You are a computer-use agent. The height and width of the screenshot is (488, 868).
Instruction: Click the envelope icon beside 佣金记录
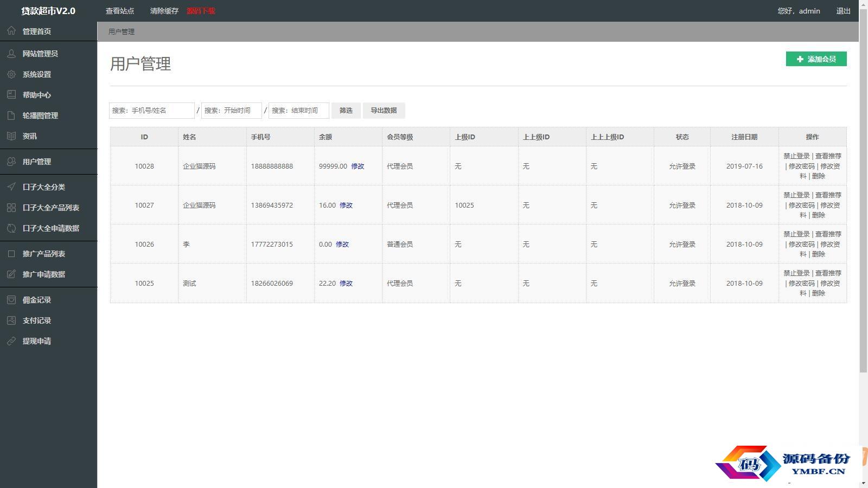(11, 300)
